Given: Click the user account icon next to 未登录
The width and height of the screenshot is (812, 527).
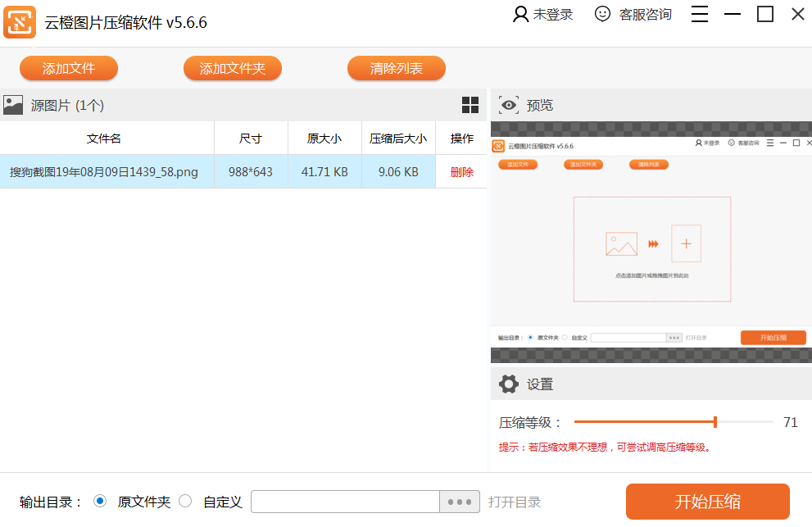Looking at the screenshot, I should (520, 14).
